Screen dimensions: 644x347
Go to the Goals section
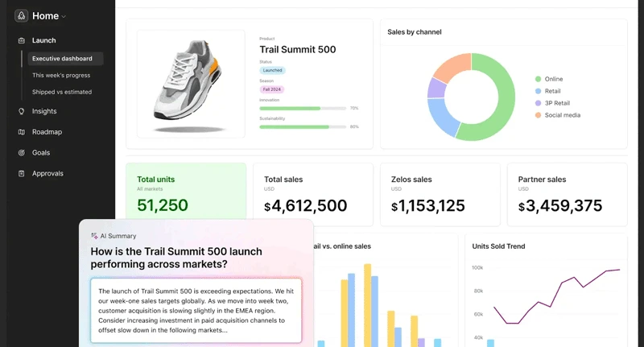41,153
